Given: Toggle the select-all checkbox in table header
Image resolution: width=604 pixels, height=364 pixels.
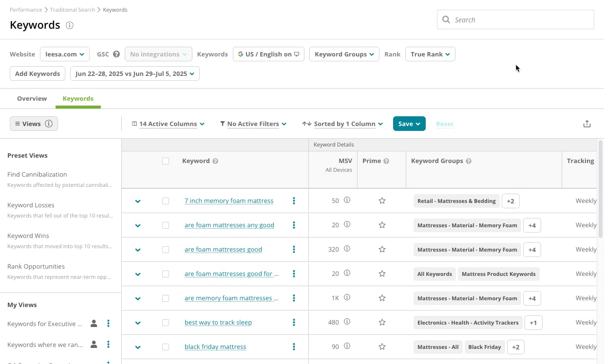Looking at the screenshot, I should pos(166,161).
